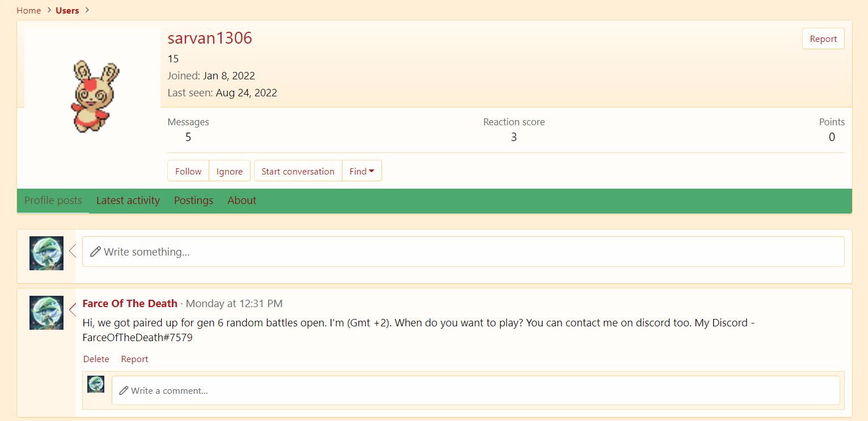This screenshot has width=868, height=421.
Task: Click Farce Of The Death's post avatar
Action: click(46, 313)
